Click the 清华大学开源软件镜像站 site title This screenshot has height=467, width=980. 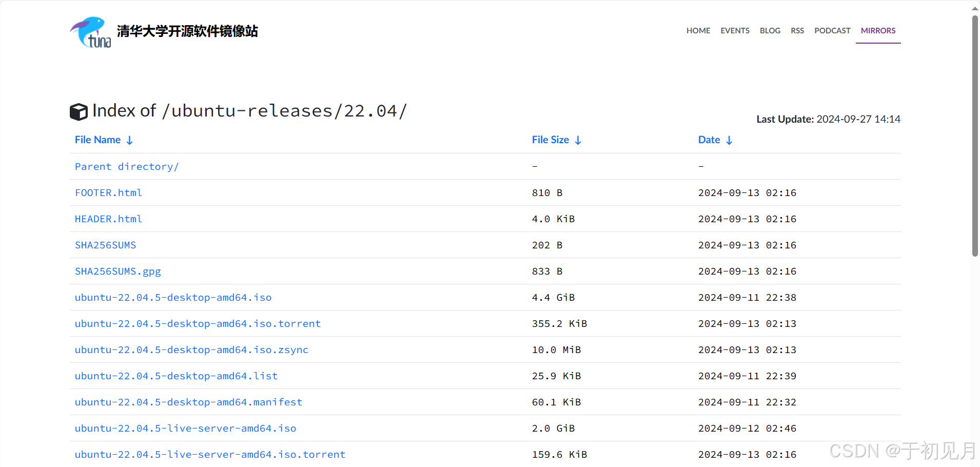coord(187,31)
